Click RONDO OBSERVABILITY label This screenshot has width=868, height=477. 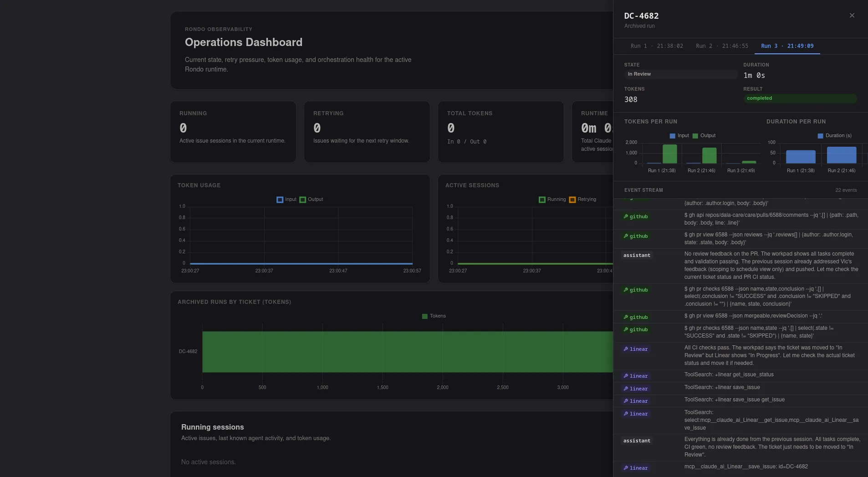tap(219, 30)
